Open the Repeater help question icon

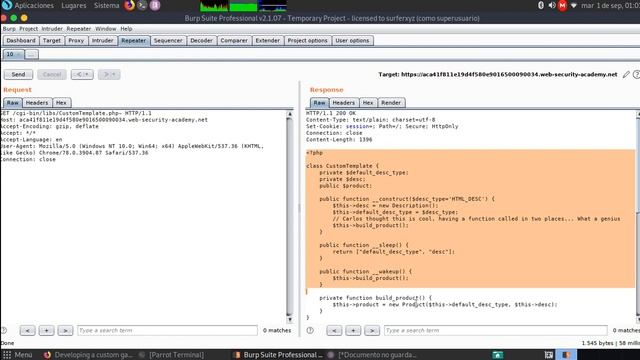[x=636, y=74]
